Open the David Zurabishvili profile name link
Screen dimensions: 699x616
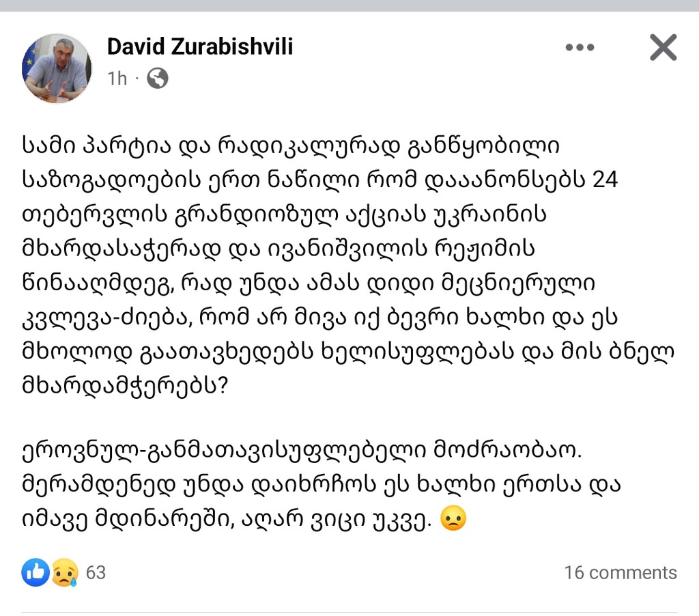click(x=200, y=47)
